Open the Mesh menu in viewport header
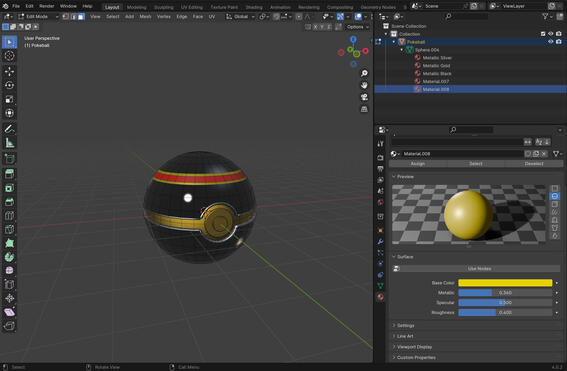 (x=145, y=17)
